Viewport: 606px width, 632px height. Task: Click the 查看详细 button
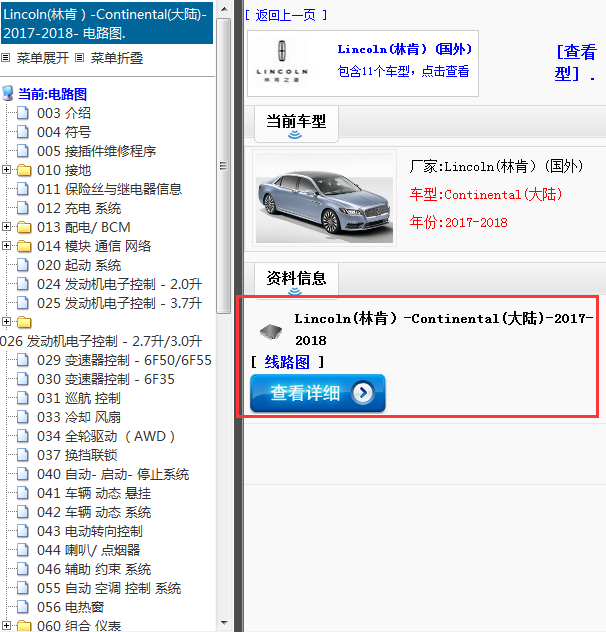[318, 393]
